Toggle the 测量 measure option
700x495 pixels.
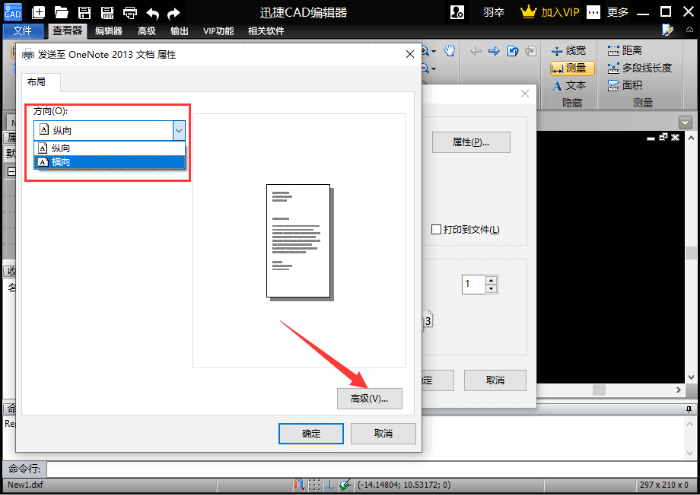(572, 68)
